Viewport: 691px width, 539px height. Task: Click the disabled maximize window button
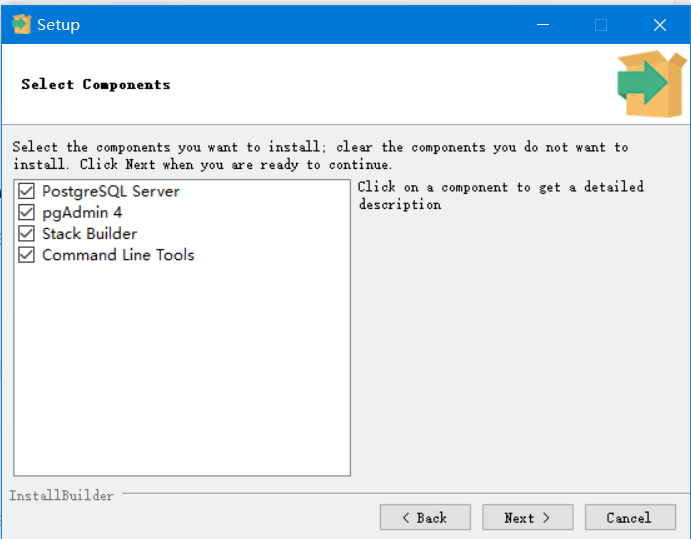pyautogui.click(x=601, y=25)
